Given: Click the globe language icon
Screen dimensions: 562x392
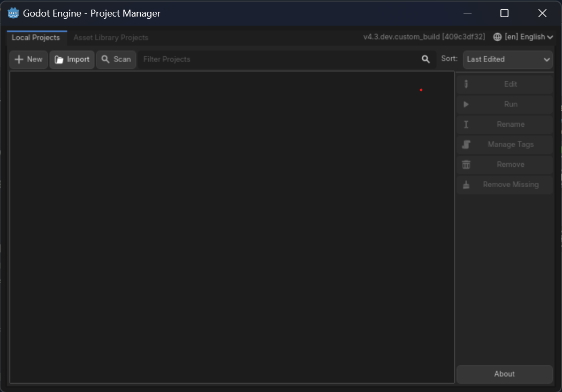Looking at the screenshot, I should (497, 37).
